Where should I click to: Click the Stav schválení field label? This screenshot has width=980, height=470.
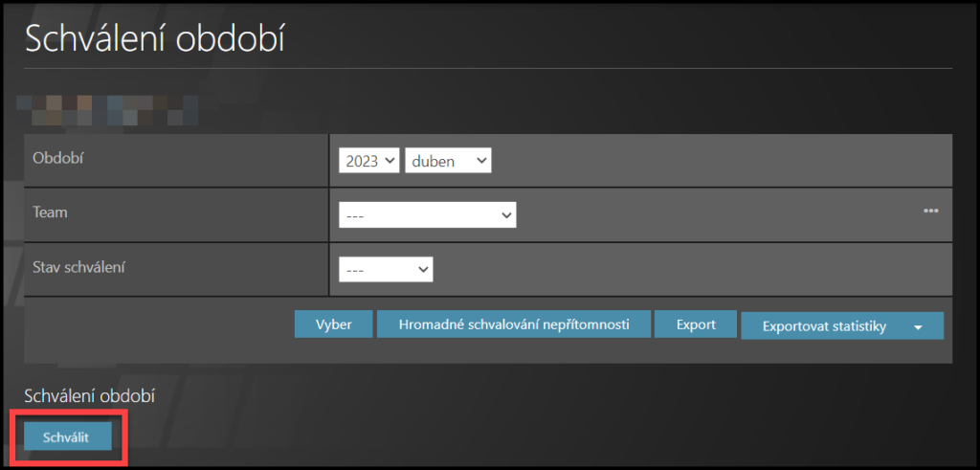(79, 266)
